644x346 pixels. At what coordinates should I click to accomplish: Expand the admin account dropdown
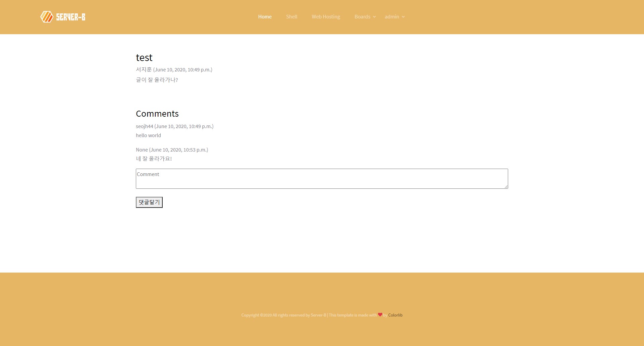[394, 17]
